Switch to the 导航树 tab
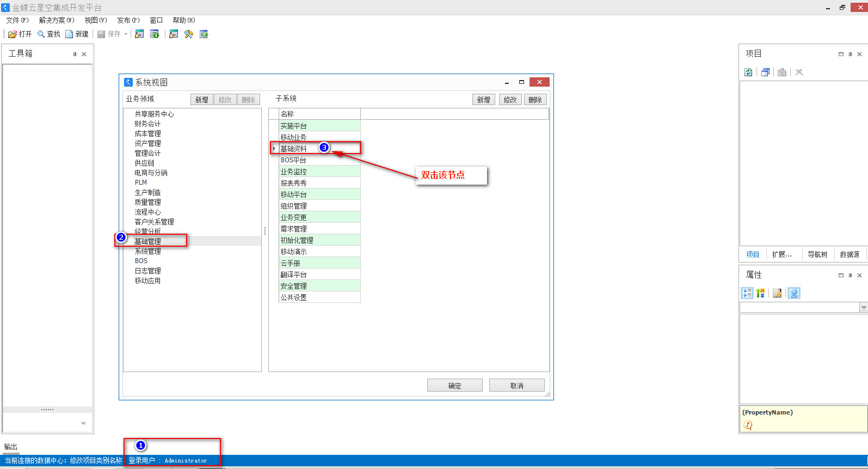Screen dimensions: 868x469 pyautogui.click(x=817, y=254)
